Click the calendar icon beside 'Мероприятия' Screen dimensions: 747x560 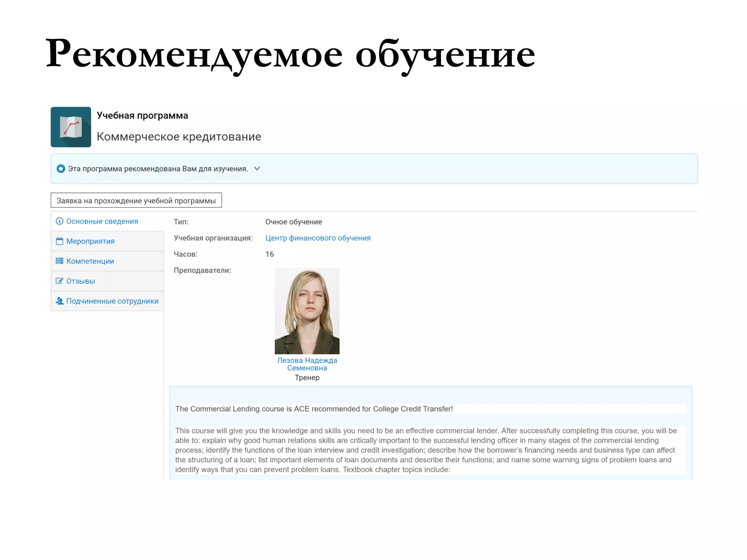pyautogui.click(x=59, y=241)
